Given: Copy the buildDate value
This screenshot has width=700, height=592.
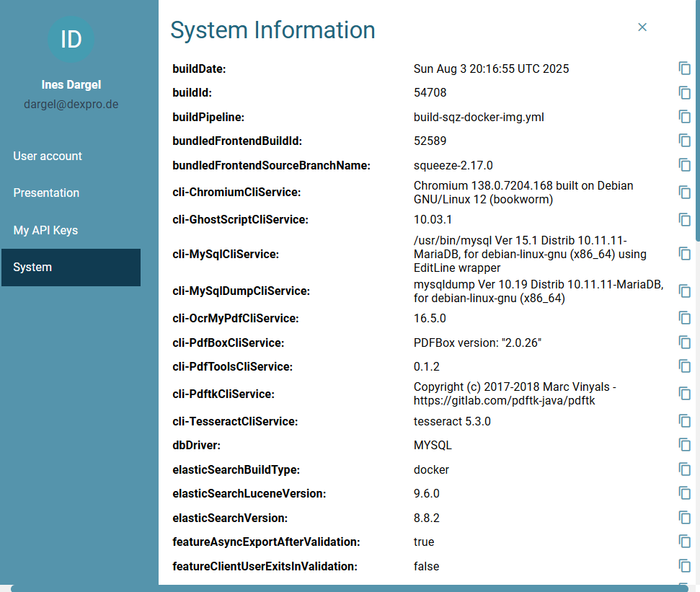Looking at the screenshot, I should click(x=684, y=69).
